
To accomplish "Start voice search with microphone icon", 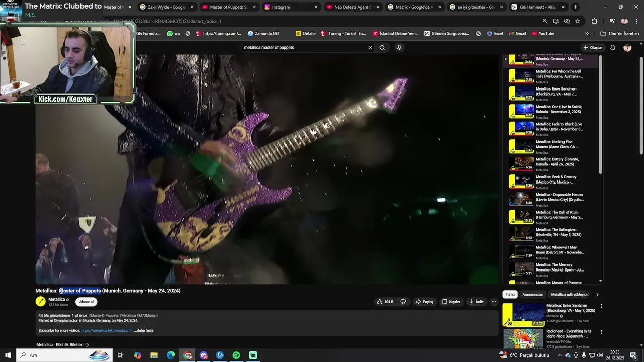I will point(399,48).
